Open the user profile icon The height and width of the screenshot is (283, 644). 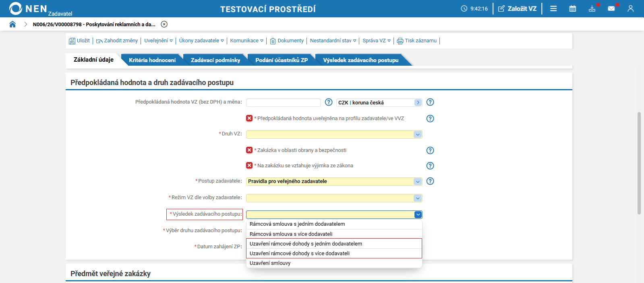pos(630,8)
